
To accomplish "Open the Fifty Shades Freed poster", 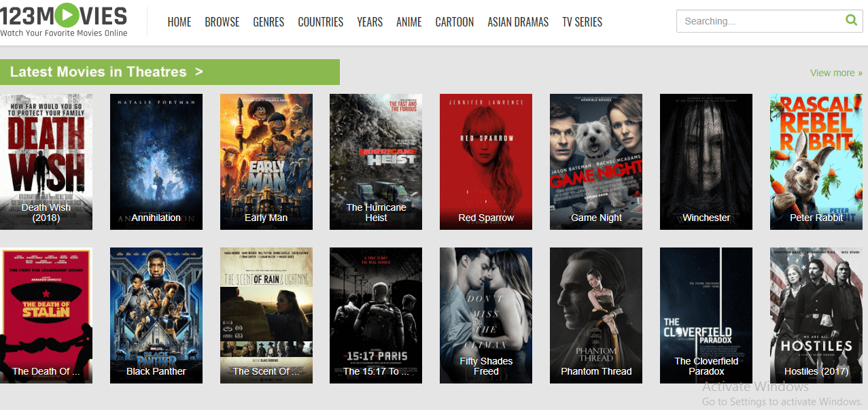I will pos(486,315).
